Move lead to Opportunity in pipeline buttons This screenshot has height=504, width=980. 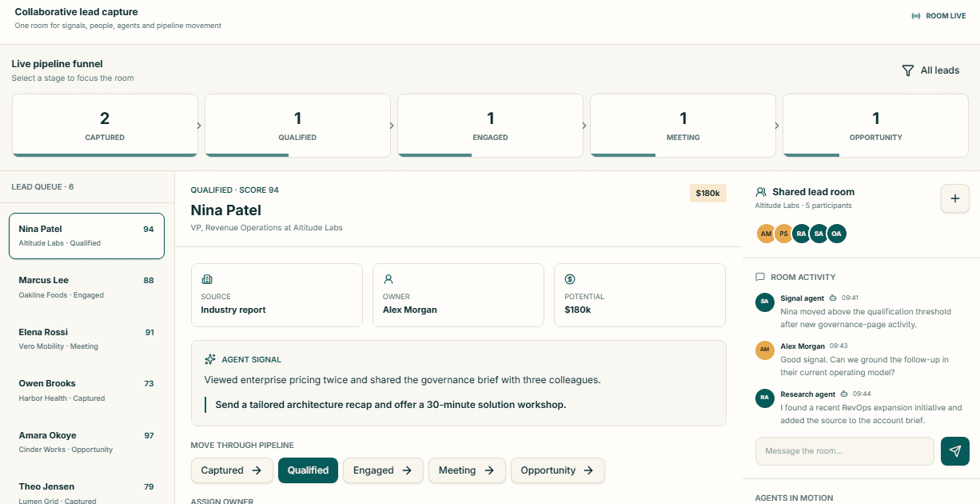(558, 470)
